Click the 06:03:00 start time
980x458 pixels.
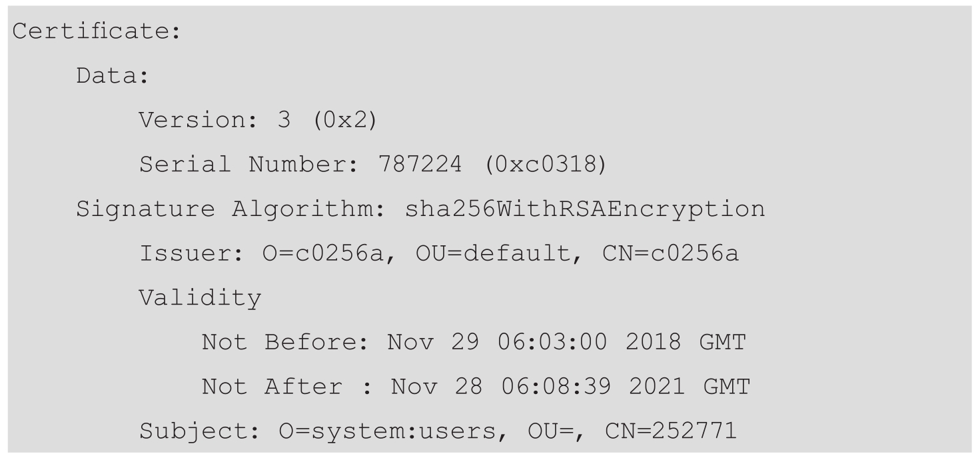click(x=552, y=342)
